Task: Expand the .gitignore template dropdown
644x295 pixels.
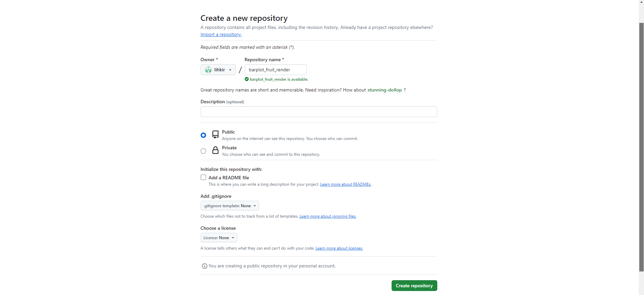Action: [230, 206]
